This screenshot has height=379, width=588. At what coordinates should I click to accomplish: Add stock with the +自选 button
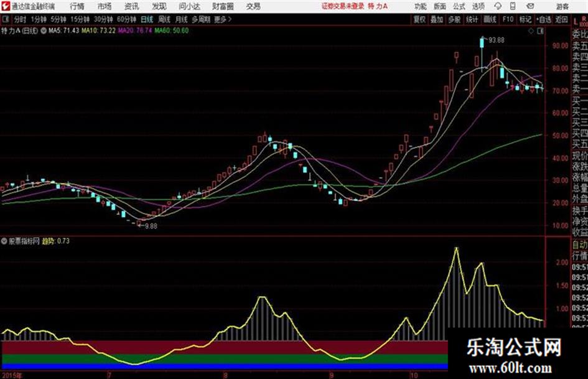pos(543,19)
